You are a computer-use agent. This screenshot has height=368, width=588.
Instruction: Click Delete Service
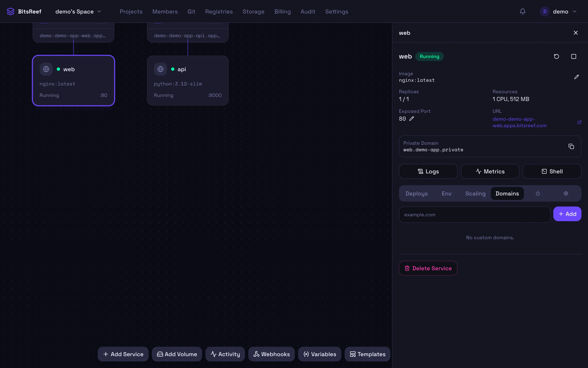(x=428, y=268)
